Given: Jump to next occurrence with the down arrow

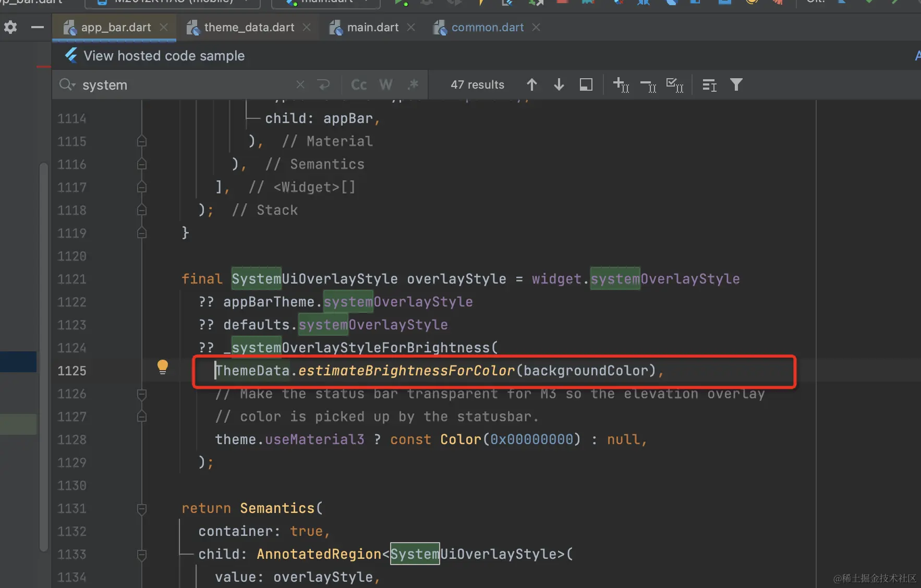Looking at the screenshot, I should coord(559,84).
